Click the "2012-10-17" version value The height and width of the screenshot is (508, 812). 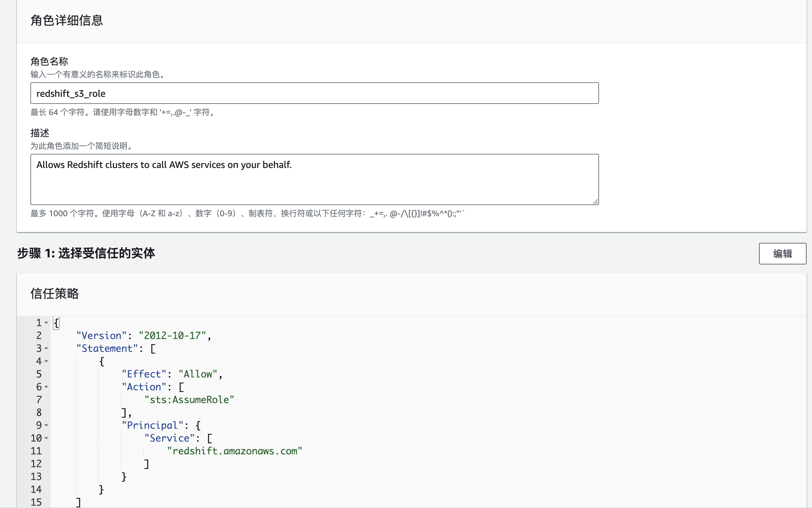[x=172, y=336]
